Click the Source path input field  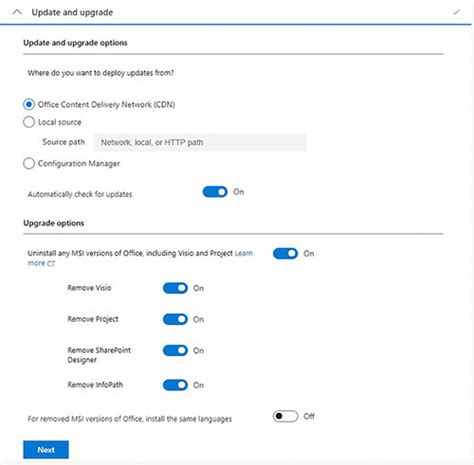(x=200, y=143)
